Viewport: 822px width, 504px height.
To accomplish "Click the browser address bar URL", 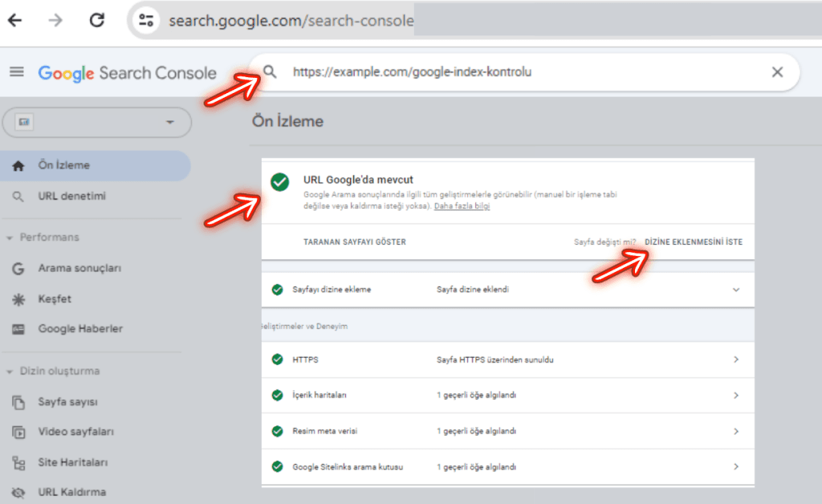I will pos(291,20).
